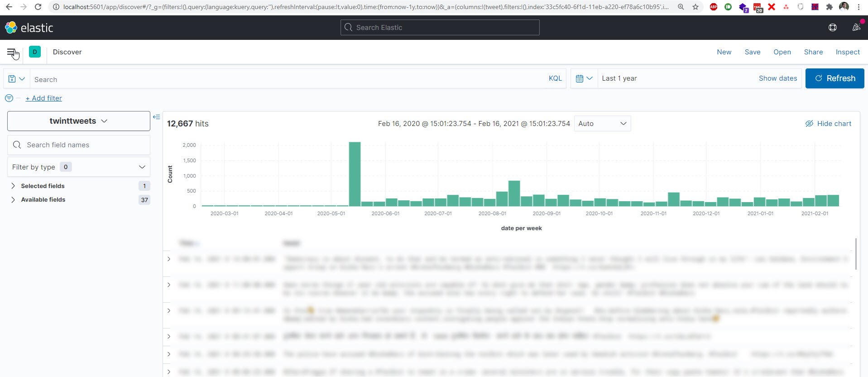Open the Inspect menu item
Screen dimensions: 868x377
click(848, 52)
